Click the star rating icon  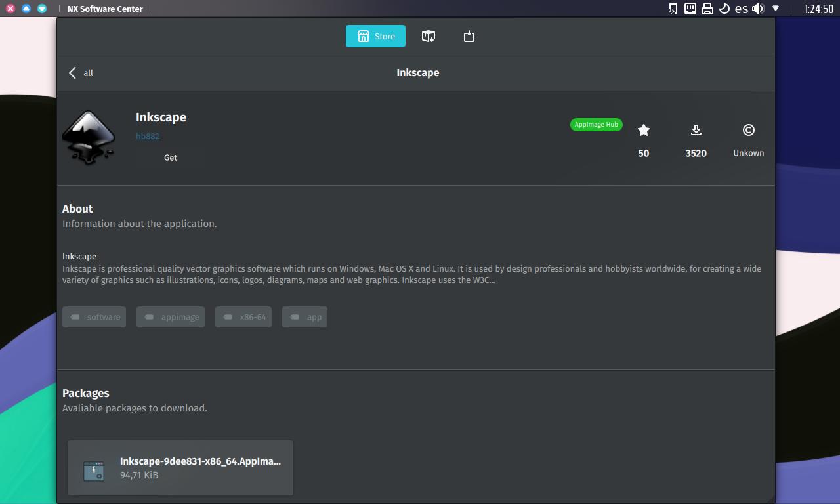tap(644, 130)
